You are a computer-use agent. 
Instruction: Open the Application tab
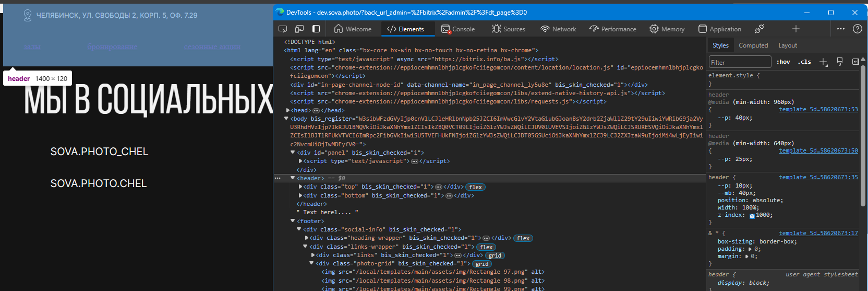(720, 29)
